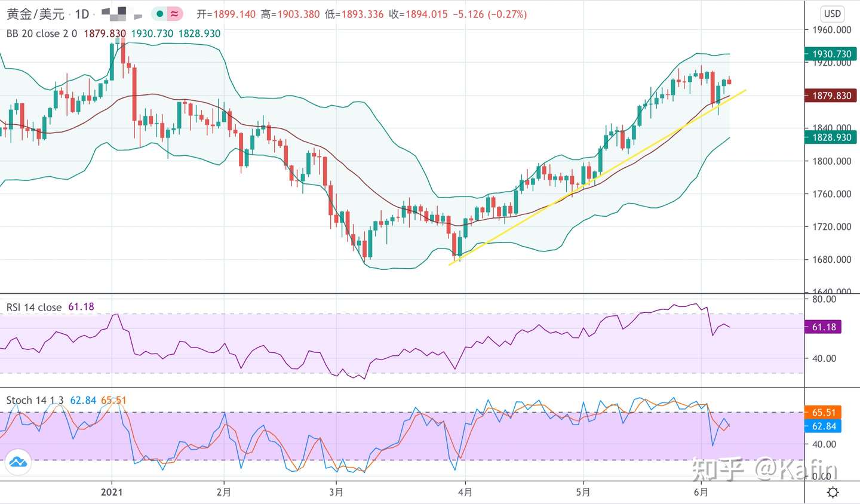Click the TradingView cloud logo icon
Screen dimensions: 860x504
(18, 462)
